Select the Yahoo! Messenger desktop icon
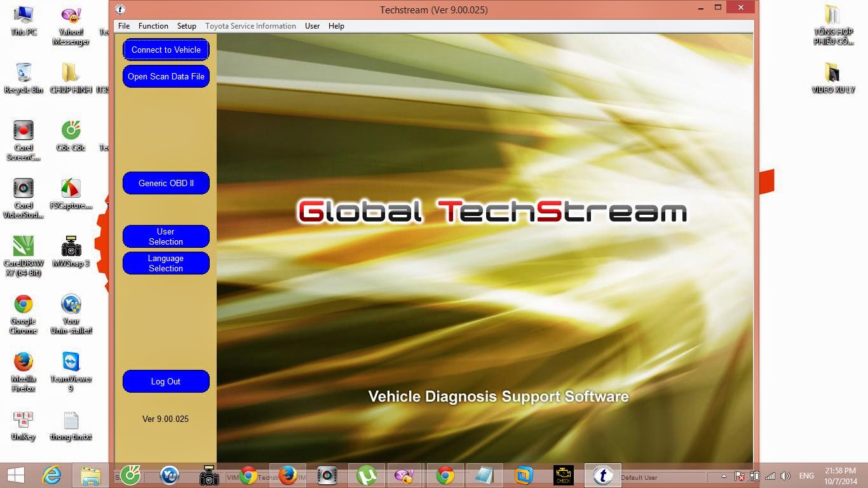 (x=71, y=25)
